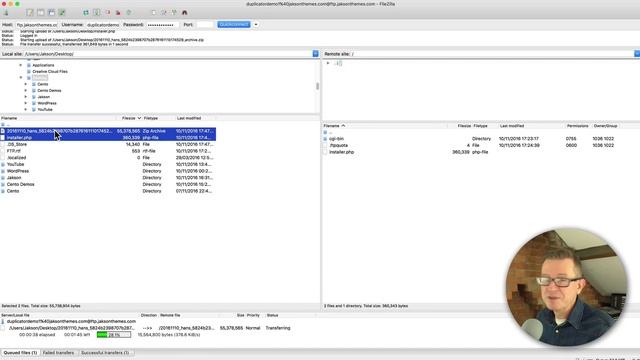
Task: Toggle directory comparison icon
Action: click(x=164, y=13)
